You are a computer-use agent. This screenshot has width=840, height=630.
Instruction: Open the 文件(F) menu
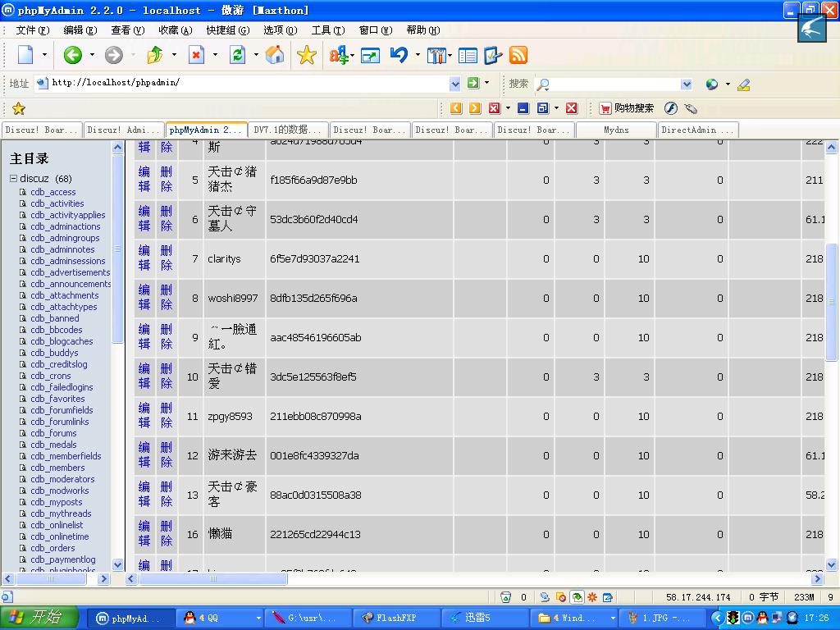pos(33,30)
